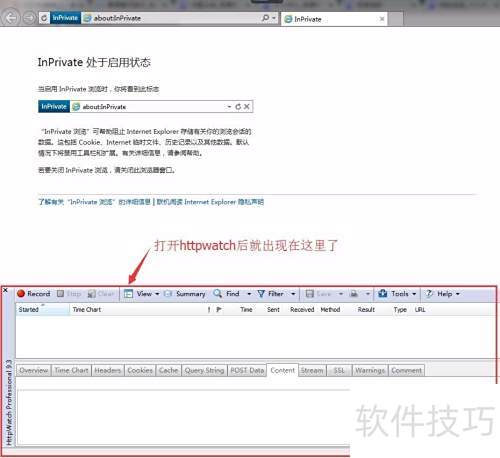Go forward with browser Forward arrow
500x458 pixels.
[x=29, y=18]
